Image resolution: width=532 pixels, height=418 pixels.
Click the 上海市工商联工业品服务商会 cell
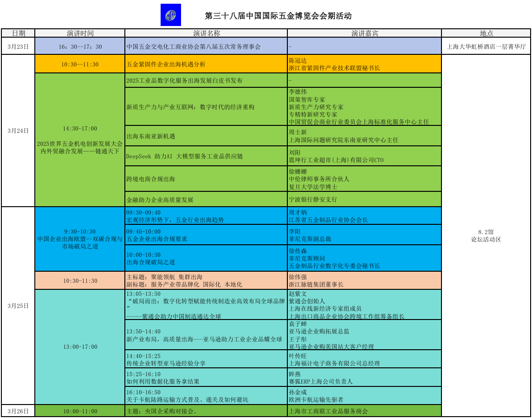click(x=364, y=411)
